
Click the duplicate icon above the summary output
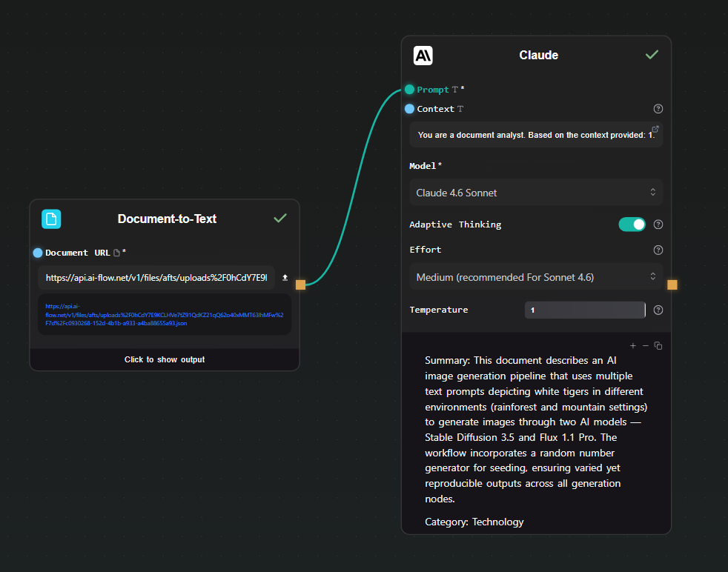(x=658, y=345)
